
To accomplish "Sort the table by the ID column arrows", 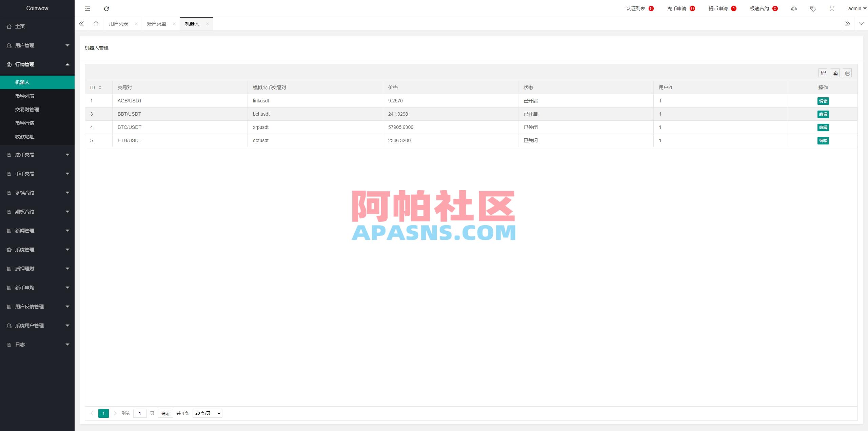I will click(100, 87).
